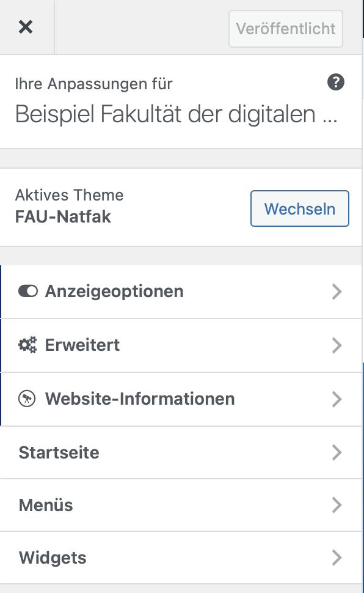The image size is (364, 593).
Task: Click the chevron next to Widgets
Action: (x=337, y=558)
